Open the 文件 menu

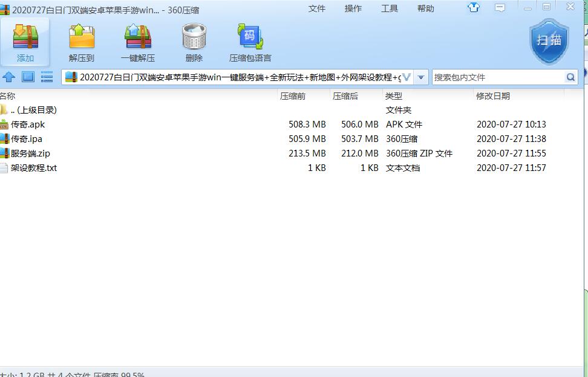click(317, 8)
